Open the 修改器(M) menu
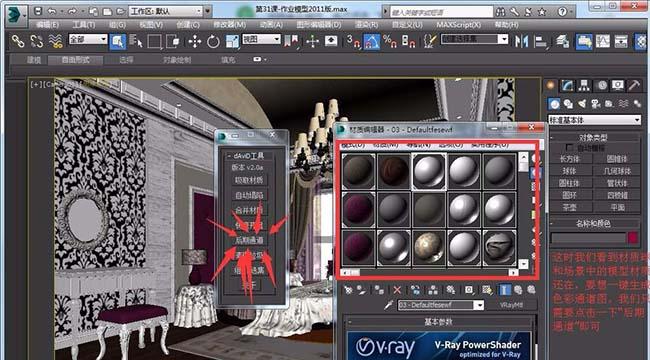 [228, 25]
